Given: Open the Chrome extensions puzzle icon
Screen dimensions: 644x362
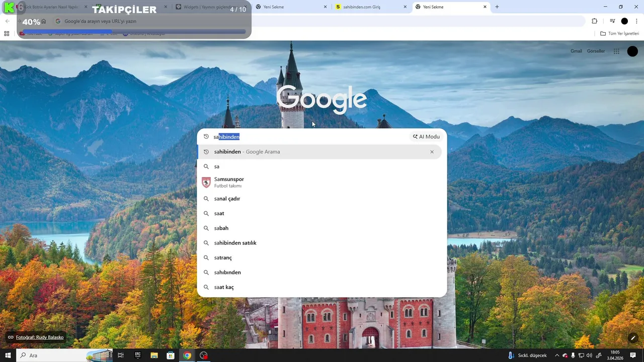Looking at the screenshot, I should pyautogui.click(x=595, y=21).
